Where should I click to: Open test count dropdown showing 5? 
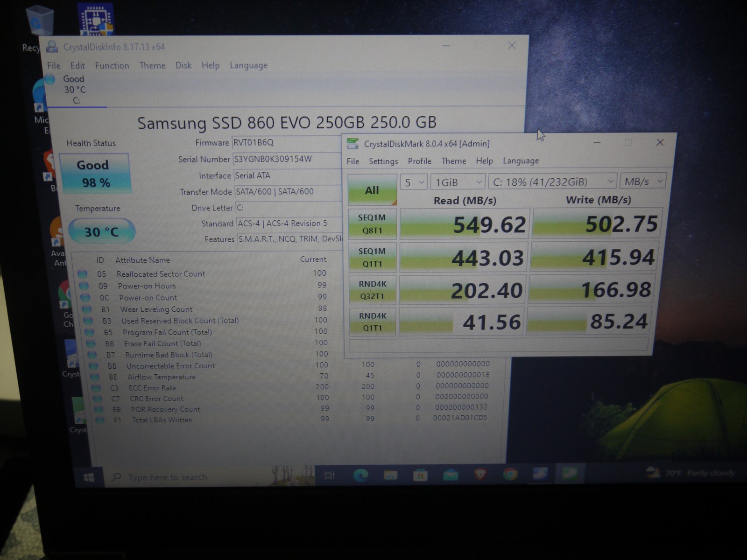414,182
